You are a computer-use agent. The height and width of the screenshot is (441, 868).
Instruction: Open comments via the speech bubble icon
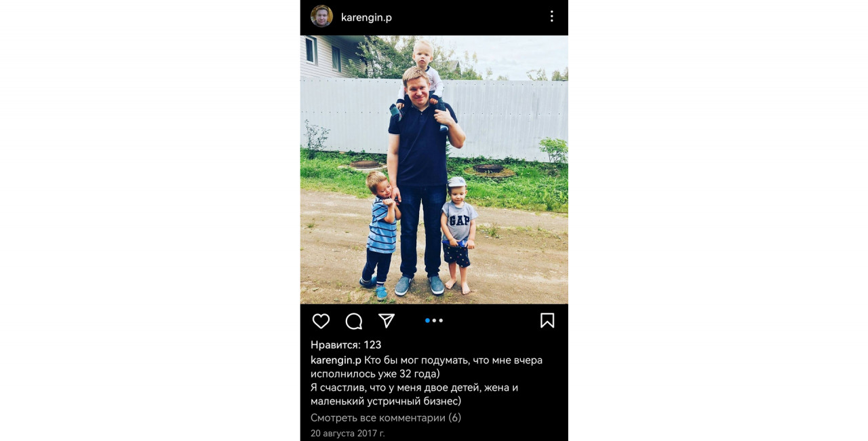tap(354, 321)
